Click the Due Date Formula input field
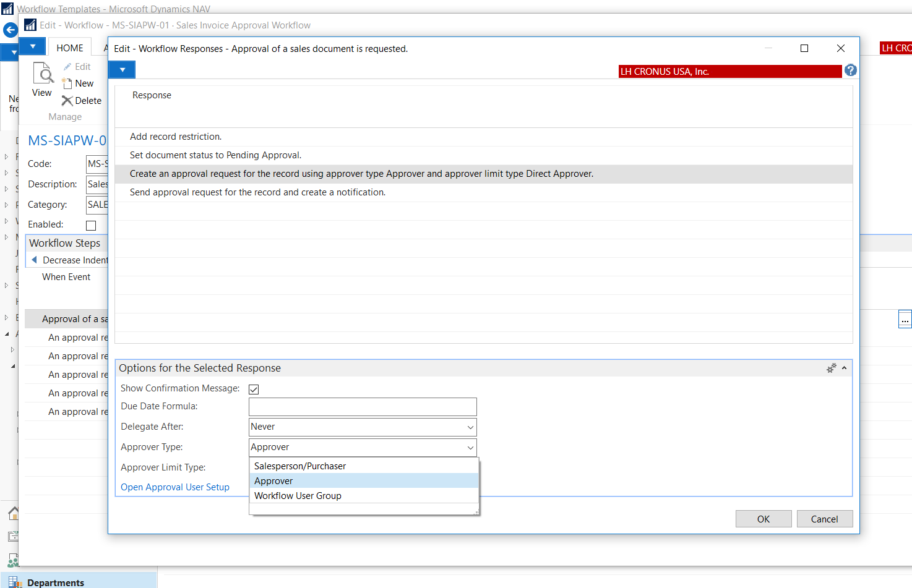The height and width of the screenshot is (588, 912). (x=363, y=407)
